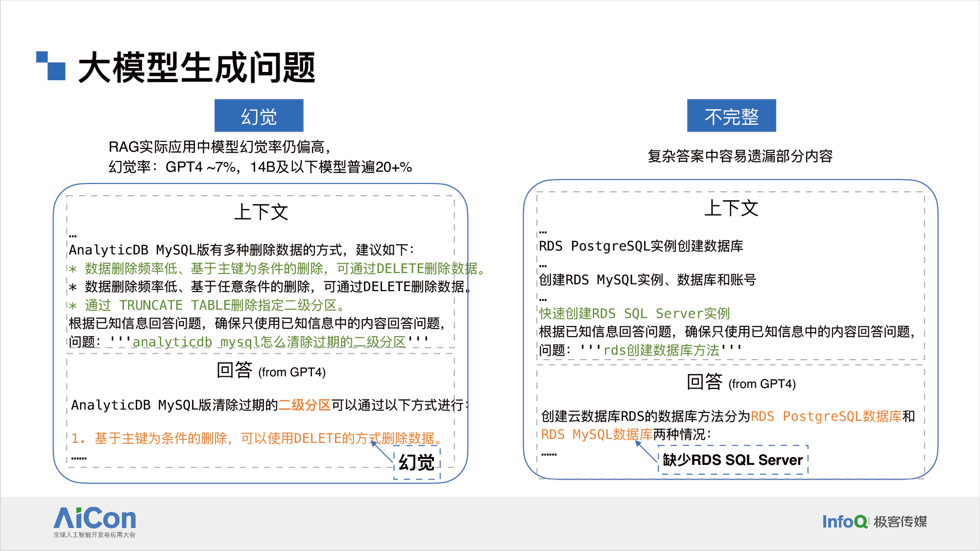Click the line 创建RDS MySQL实例、数据库和账号
The image size is (980, 551).
coord(647,280)
